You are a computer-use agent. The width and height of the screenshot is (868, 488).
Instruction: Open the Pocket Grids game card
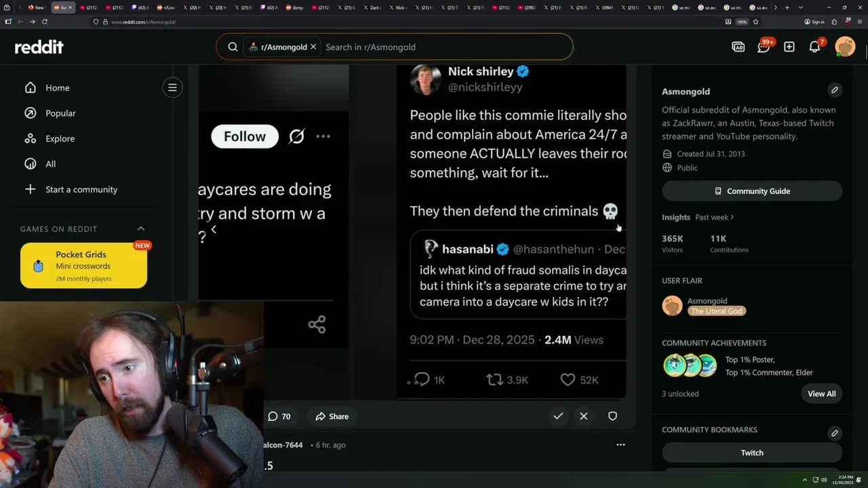tap(83, 266)
